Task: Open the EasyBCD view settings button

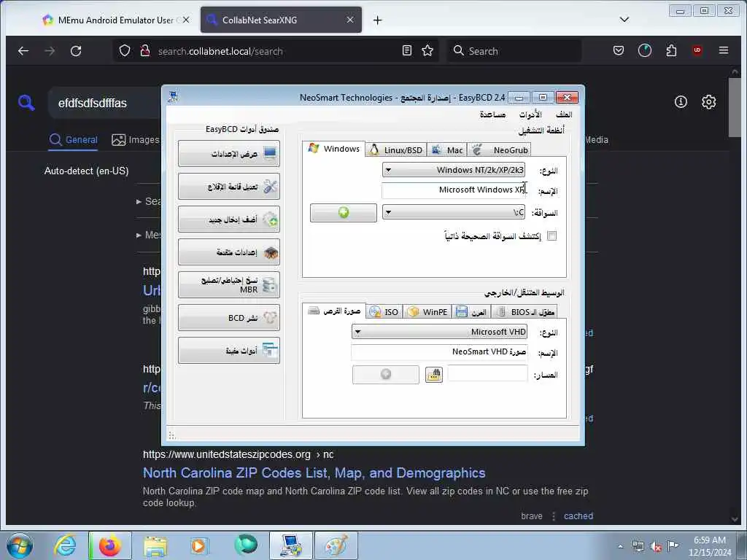Action: [228, 153]
